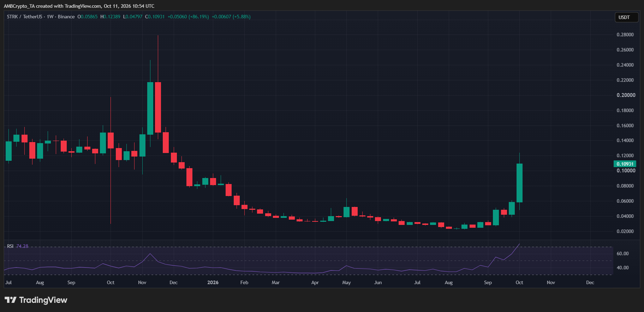Click the AMBCrypto_TA created with TradingView.com caption
644x312 pixels.
click(x=79, y=6)
